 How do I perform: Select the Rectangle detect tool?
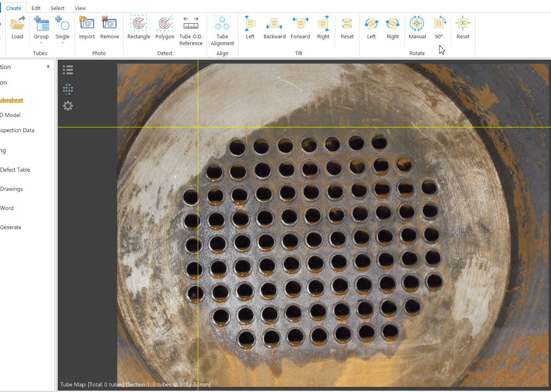139,28
